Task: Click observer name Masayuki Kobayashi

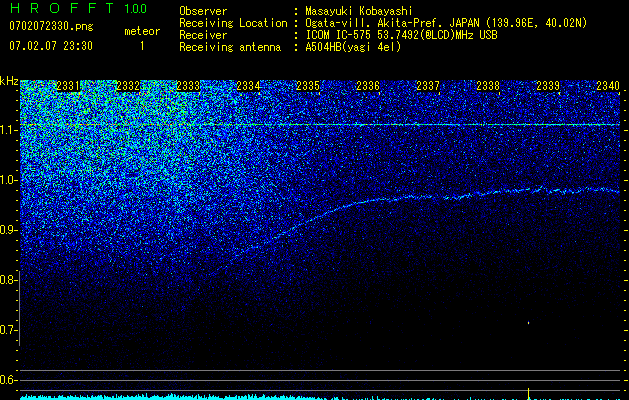Action: (x=359, y=11)
